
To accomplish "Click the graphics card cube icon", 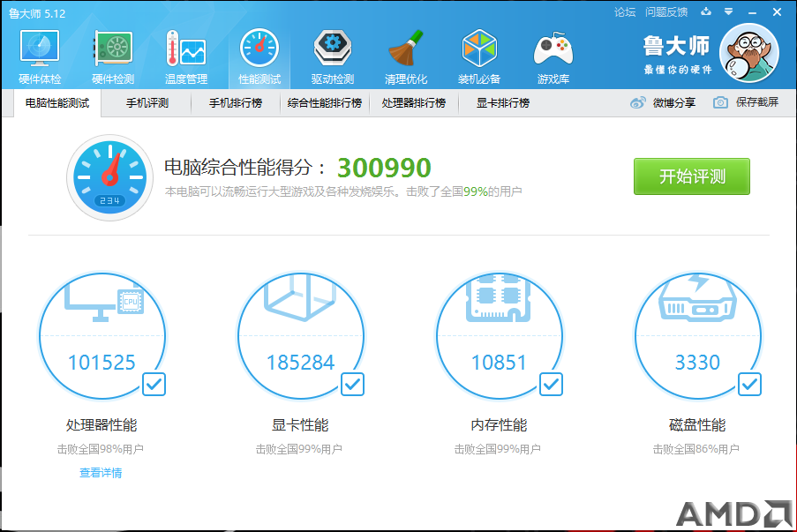I will click(x=300, y=297).
